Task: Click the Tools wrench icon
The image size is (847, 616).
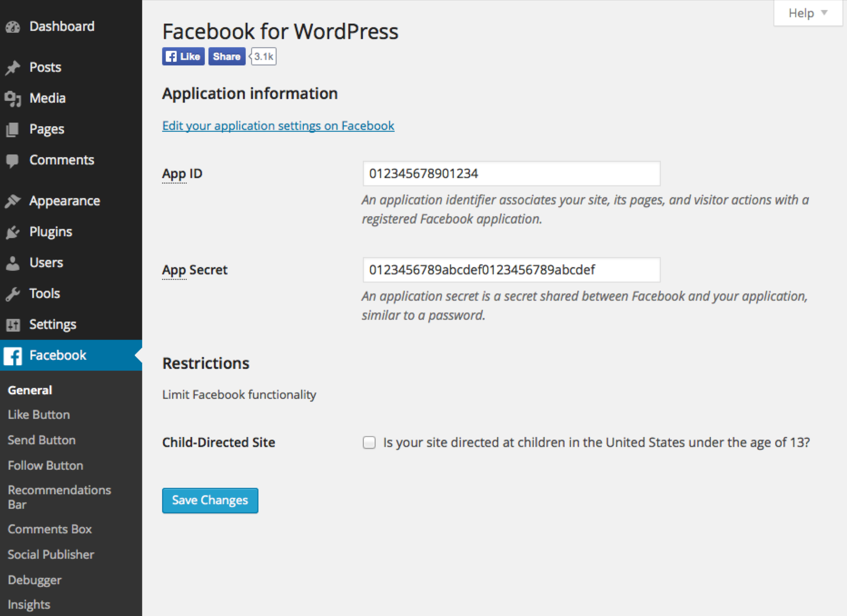Action: pyautogui.click(x=13, y=294)
